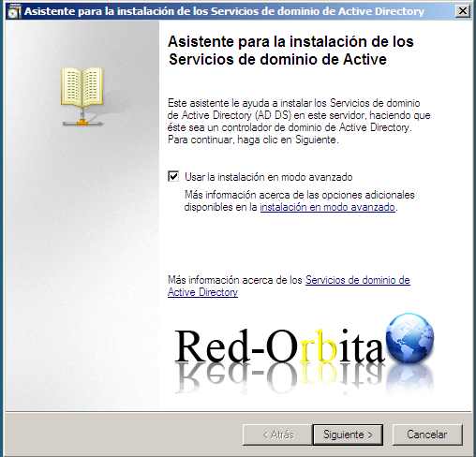Click the orange network connector under the book
This screenshot has width=476, height=457.
[x=82, y=122]
